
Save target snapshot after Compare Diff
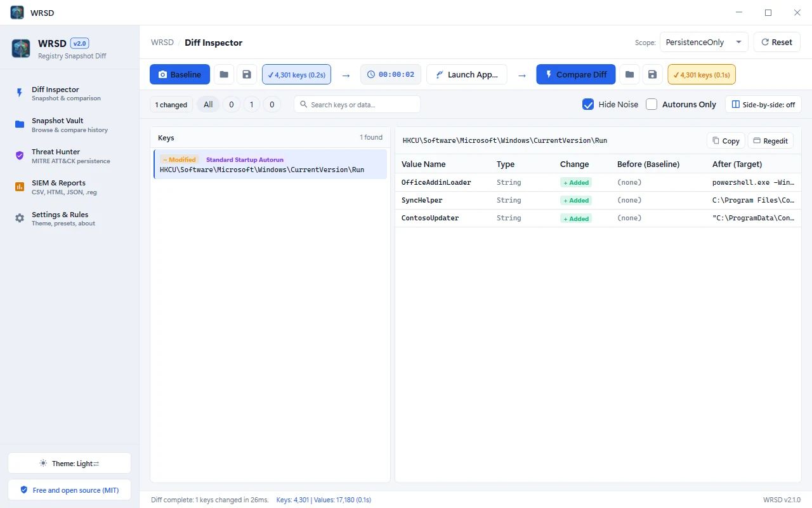tap(652, 74)
